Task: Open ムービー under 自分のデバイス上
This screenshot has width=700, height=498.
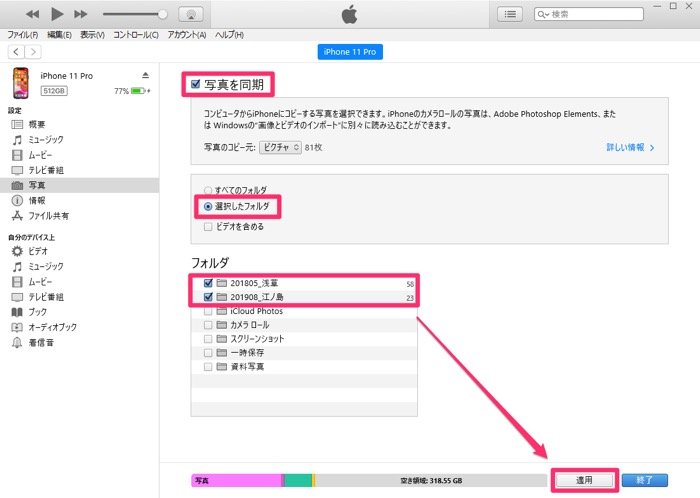Action: (40, 282)
